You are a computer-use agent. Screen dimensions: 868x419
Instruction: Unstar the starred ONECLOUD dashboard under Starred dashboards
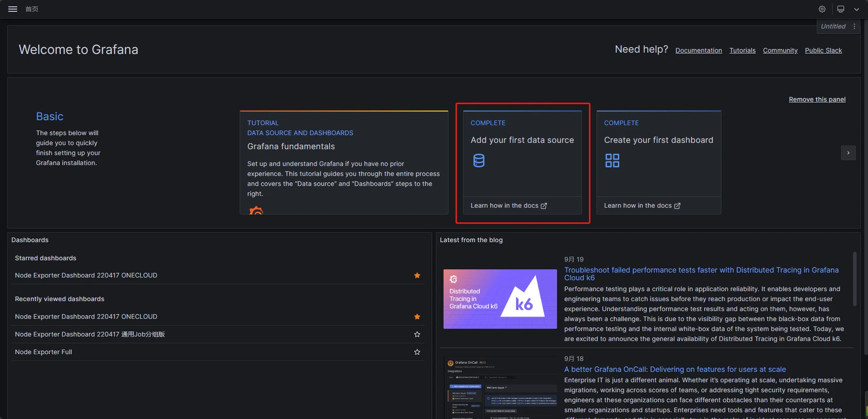click(417, 275)
